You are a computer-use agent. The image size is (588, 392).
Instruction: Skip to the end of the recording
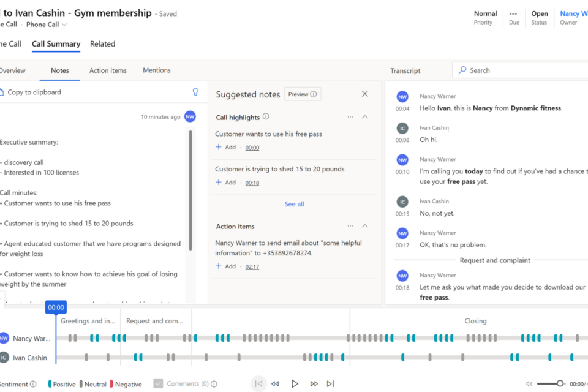click(x=330, y=384)
